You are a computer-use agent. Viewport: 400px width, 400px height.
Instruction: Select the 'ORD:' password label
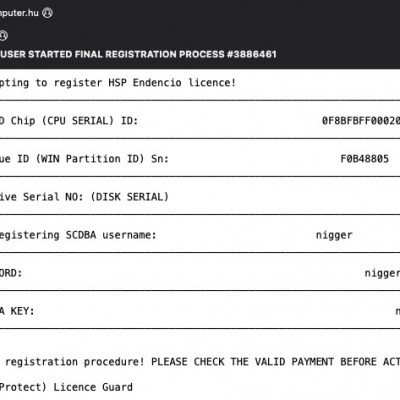[x=11, y=273]
